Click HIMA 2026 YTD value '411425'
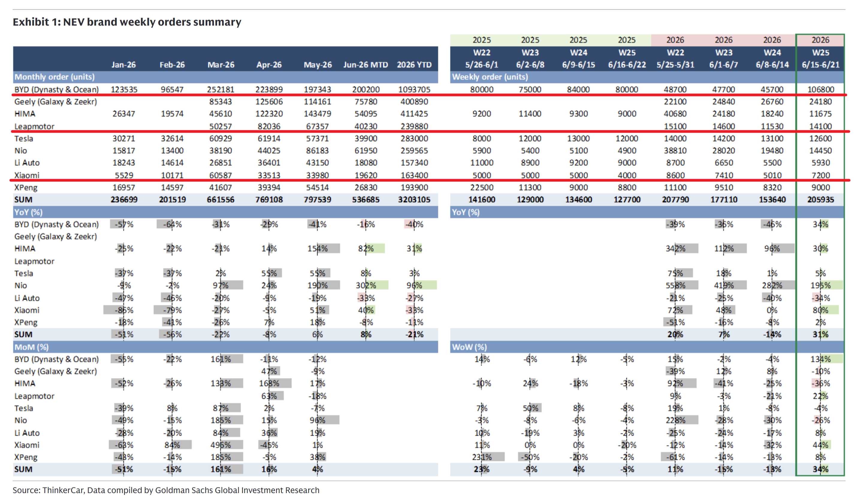868x504 pixels. 414,113
